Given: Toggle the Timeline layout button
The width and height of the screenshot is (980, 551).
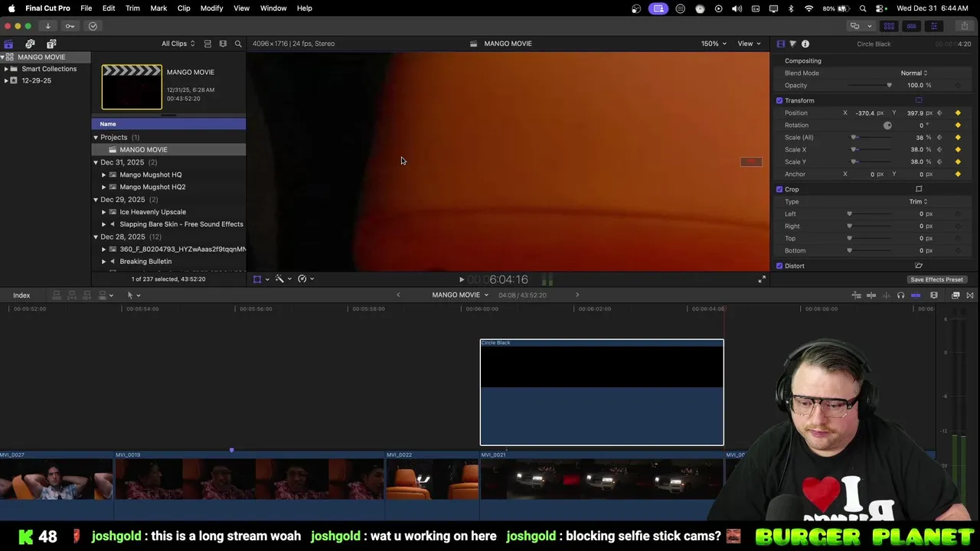Looking at the screenshot, I should pos(911,26).
